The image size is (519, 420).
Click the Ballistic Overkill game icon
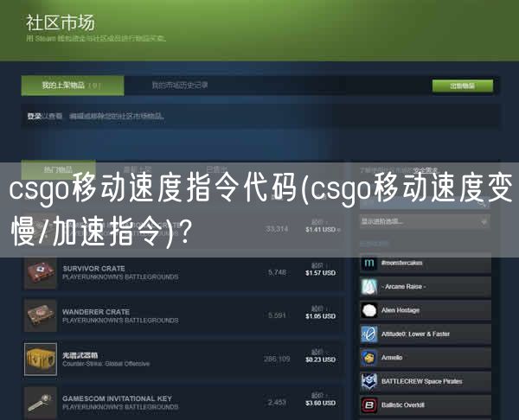pyautogui.click(x=368, y=405)
